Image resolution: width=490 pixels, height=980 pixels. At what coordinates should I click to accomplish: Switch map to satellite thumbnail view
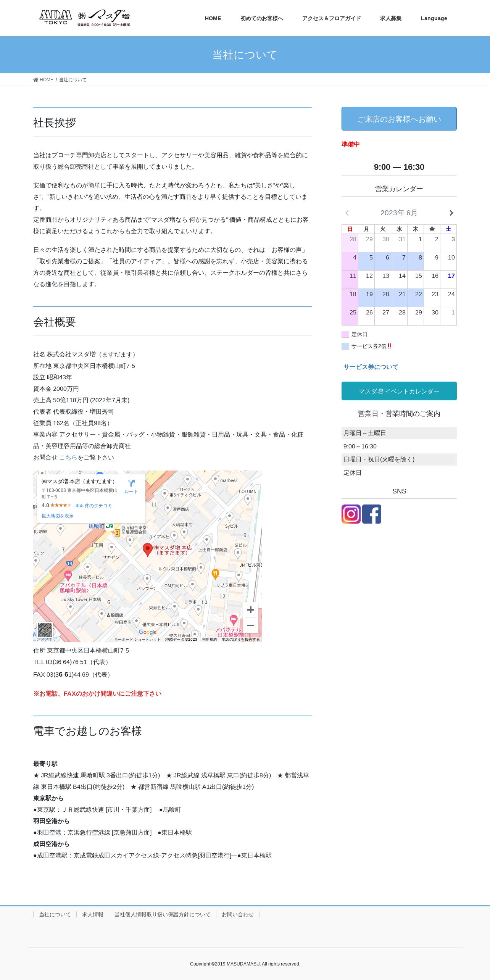click(x=45, y=630)
